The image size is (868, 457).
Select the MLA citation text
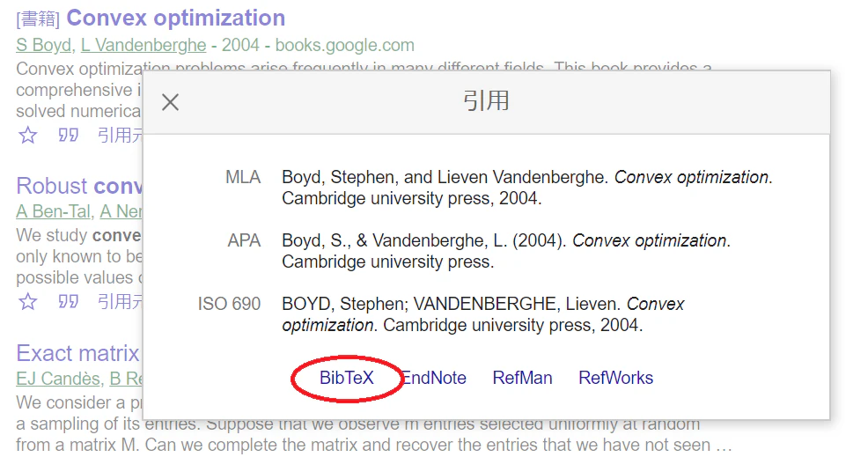pos(527,188)
